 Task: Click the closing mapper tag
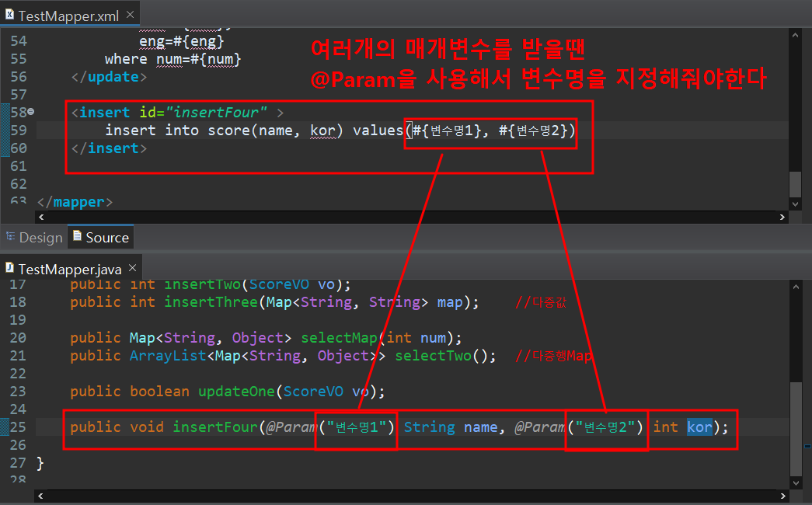[75, 202]
